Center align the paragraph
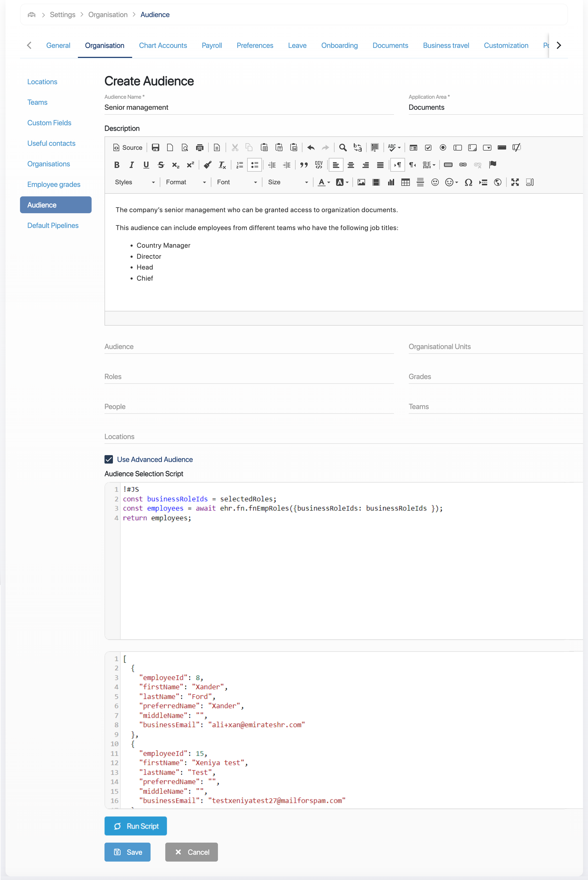The image size is (588, 880). click(351, 165)
